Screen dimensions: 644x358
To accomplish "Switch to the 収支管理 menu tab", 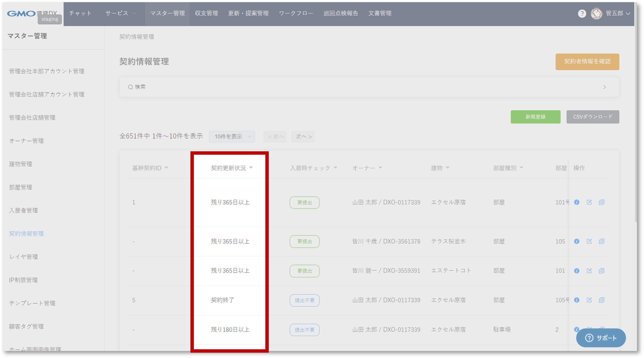I will pos(206,13).
